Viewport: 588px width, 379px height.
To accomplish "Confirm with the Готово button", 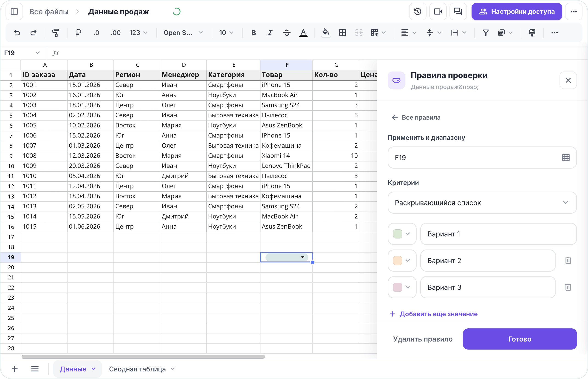I will click(x=520, y=339).
